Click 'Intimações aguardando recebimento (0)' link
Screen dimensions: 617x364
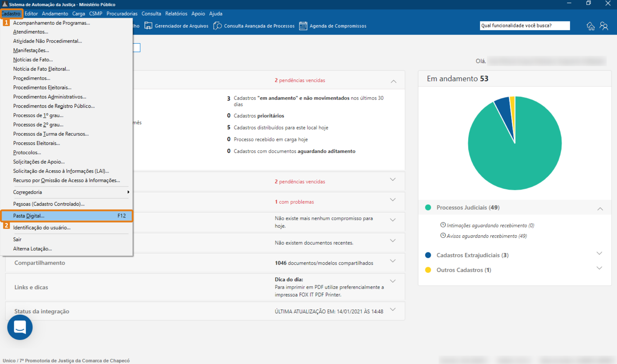490,225
